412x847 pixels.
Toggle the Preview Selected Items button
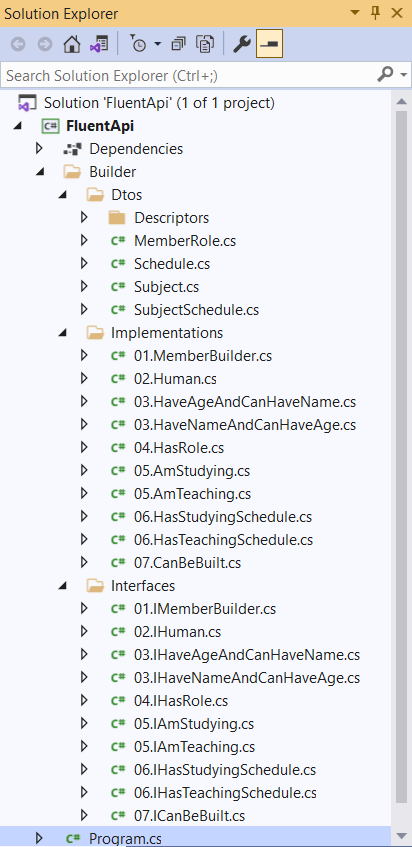click(269, 44)
